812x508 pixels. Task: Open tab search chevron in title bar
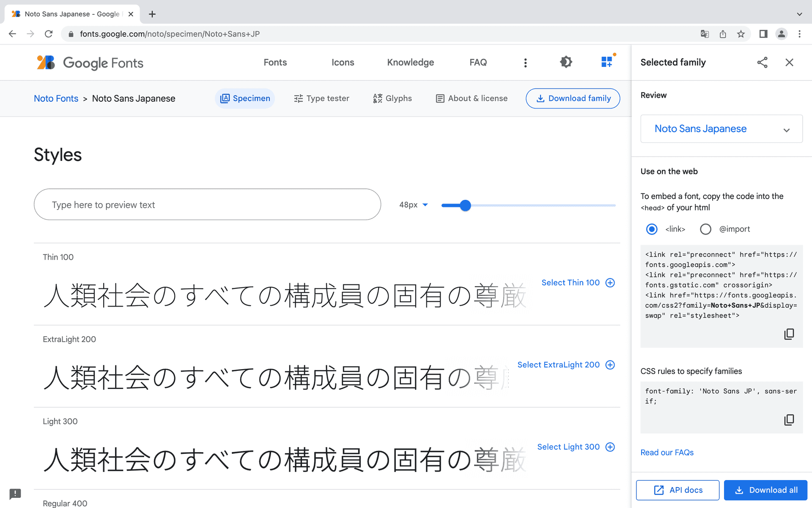click(x=799, y=14)
